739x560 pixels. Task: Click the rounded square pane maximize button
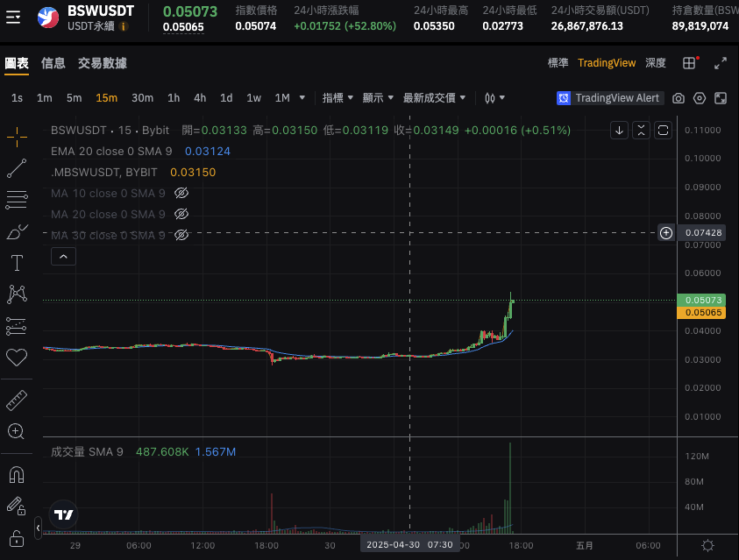coord(663,131)
